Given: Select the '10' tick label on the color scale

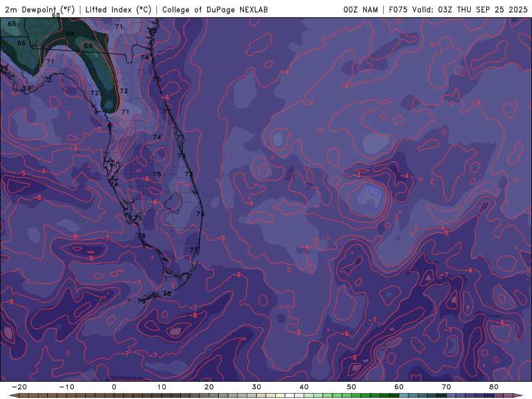Looking at the screenshot, I should pyautogui.click(x=162, y=387).
